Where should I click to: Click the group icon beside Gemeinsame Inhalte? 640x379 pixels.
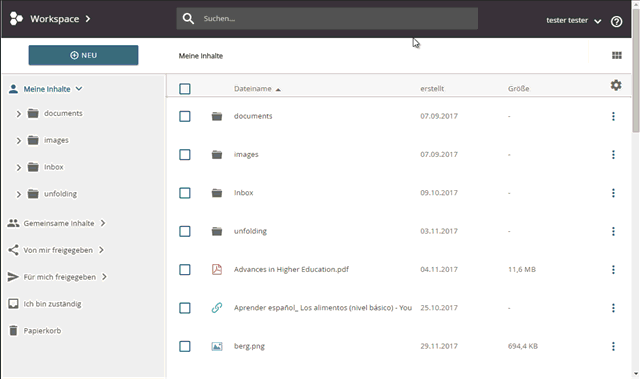coord(13,223)
